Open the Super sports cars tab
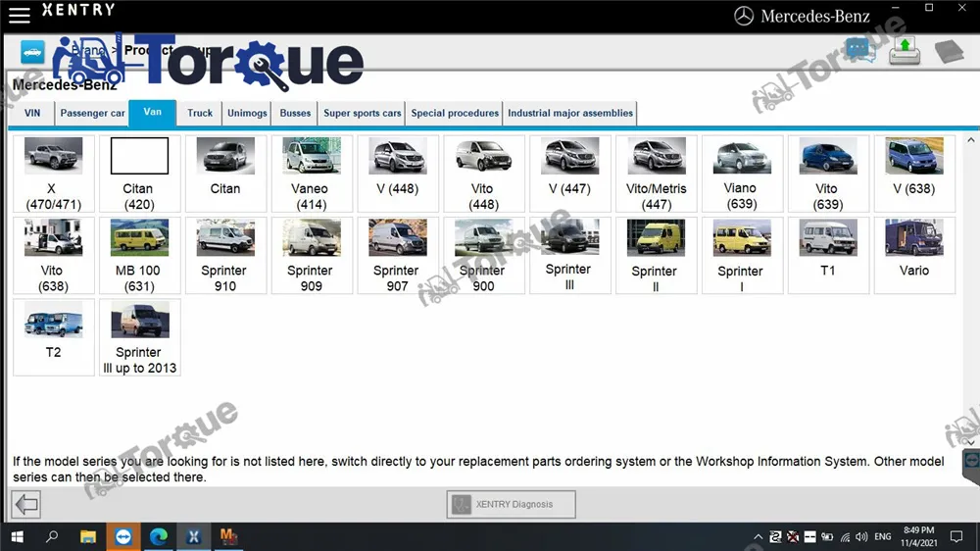Screen dimensions: 980x551 click(x=362, y=113)
